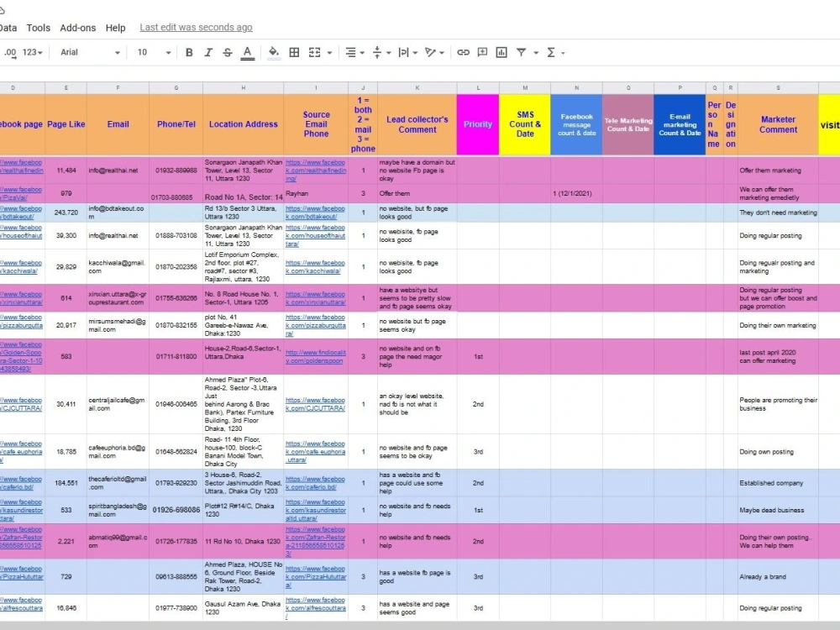
Task: Open the Arial font family dropdown
Action: pos(90,52)
